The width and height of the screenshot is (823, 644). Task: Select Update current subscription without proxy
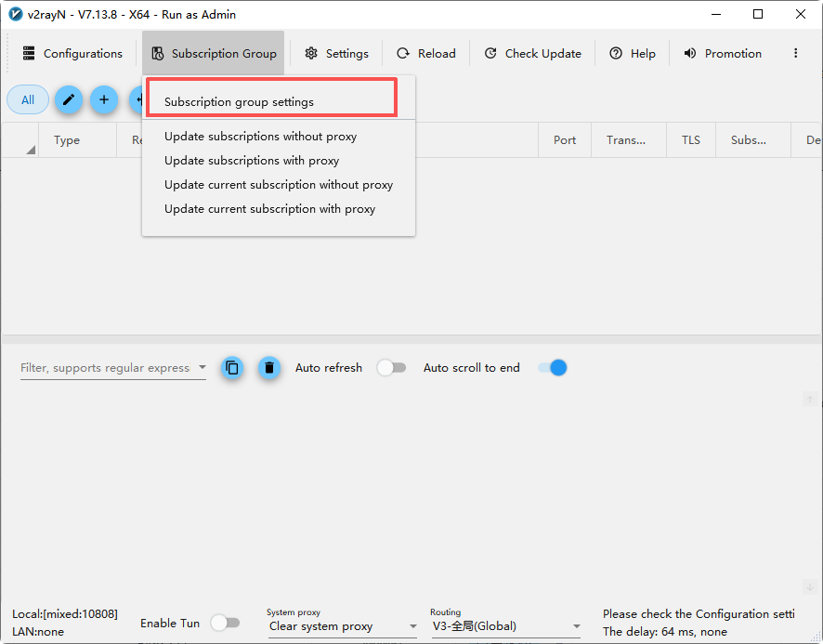coord(279,185)
